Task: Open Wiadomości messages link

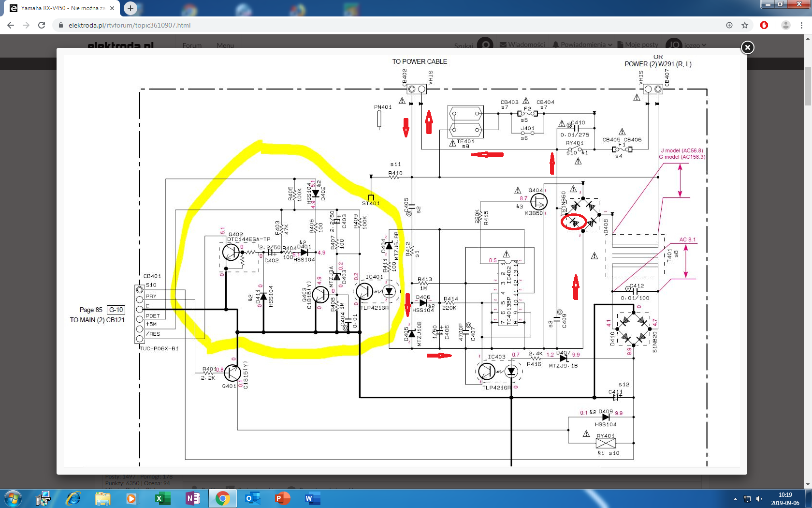Action: (522, 45)
